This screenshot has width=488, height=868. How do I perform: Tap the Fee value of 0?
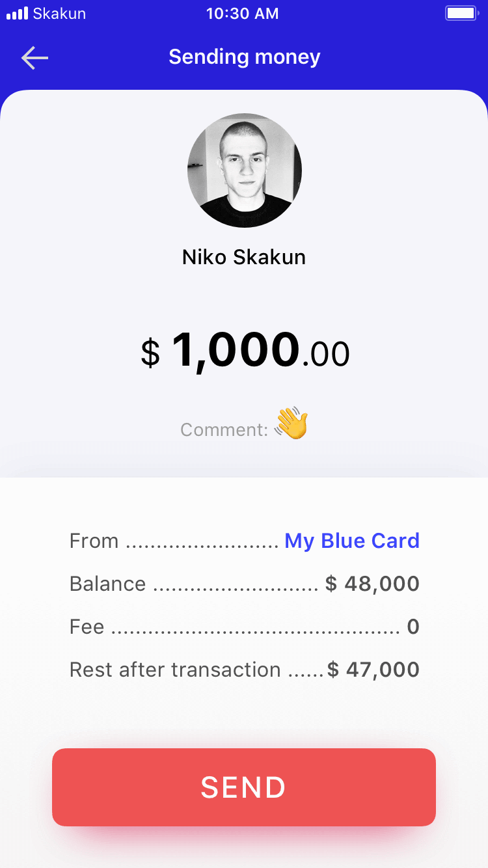click(413, 627)
